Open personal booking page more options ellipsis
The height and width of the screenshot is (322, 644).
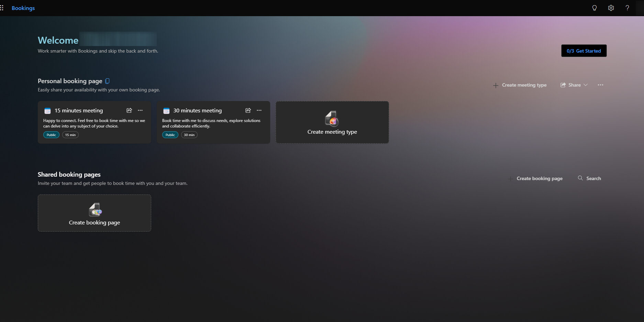600,85
